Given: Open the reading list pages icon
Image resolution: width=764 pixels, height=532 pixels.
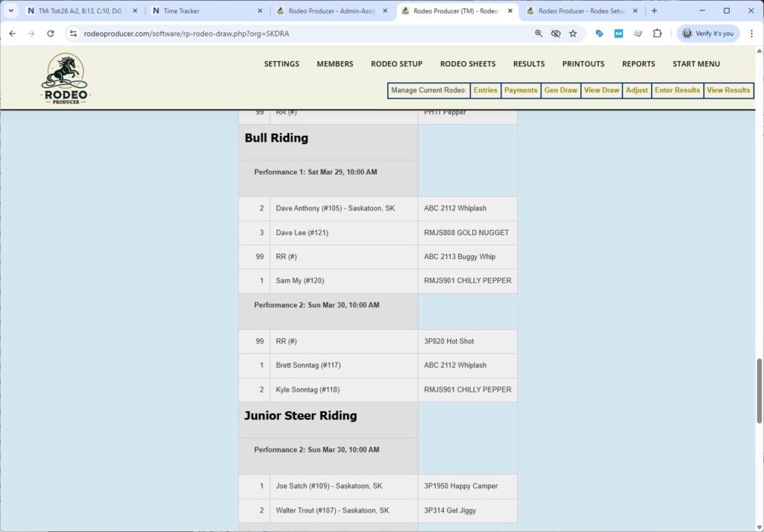Looking at the screenshot, I should tap(637, 34).
